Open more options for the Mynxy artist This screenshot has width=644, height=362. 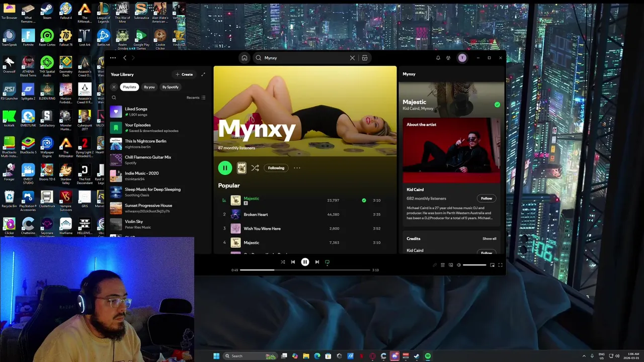297,168
